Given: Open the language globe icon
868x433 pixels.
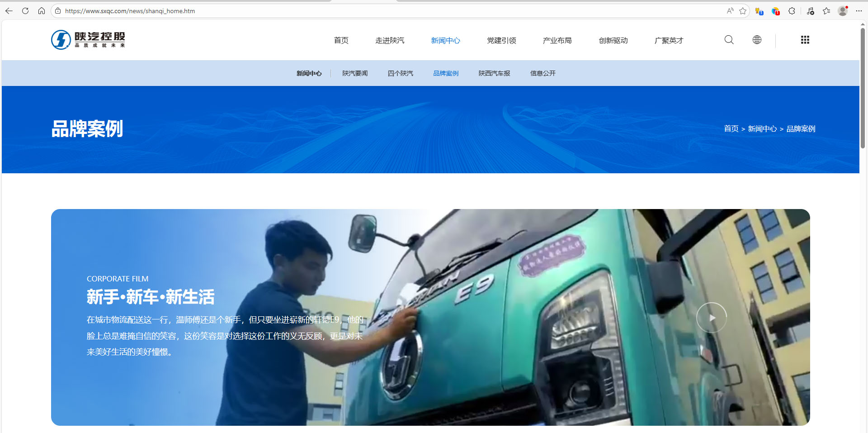Looking at the screenshot, I should pos(757,40).
